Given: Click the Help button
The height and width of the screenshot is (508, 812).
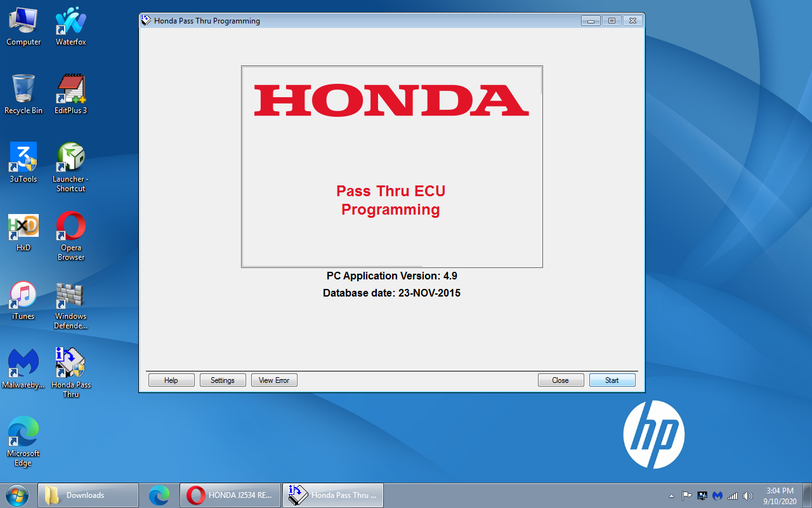Looking at the screenshot, I should pyautogui.click(x=171, y=380).
